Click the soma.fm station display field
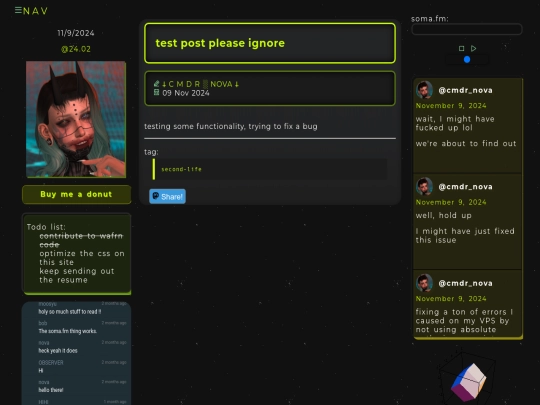The height and width of the screenshot is (405, 540). click(x=467, y=29)
